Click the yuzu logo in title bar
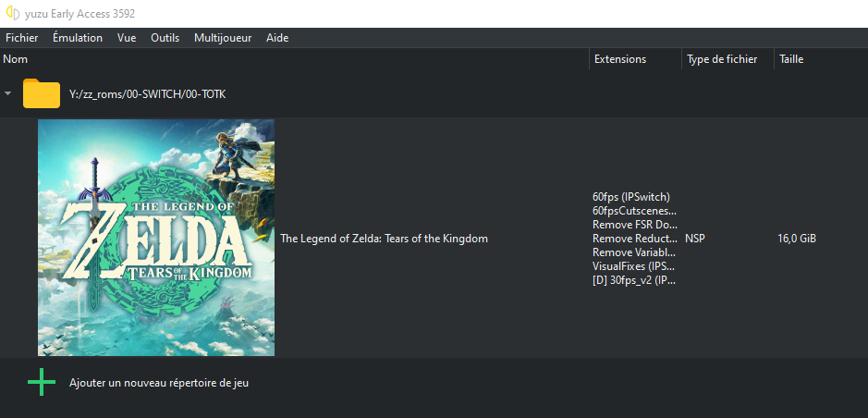Image resolution: width=868 pixels, height=418 pixels. click(x=12, y=13)
